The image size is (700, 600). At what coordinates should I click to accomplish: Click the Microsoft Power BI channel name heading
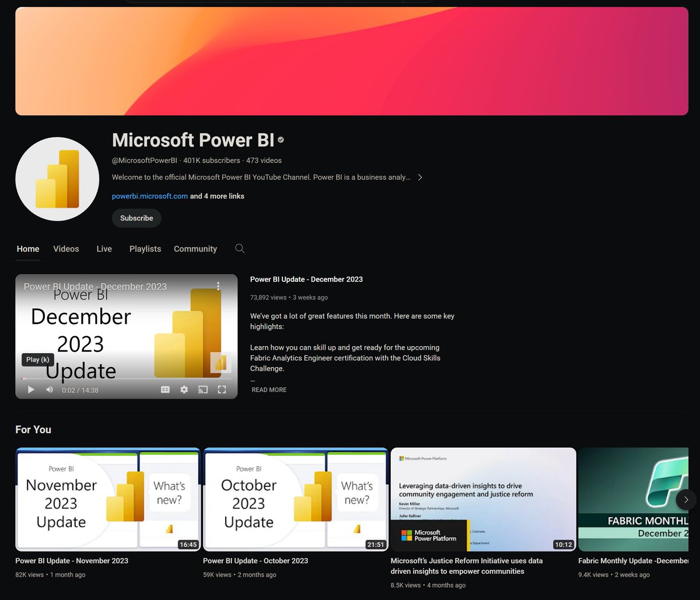tap(193, 140)
